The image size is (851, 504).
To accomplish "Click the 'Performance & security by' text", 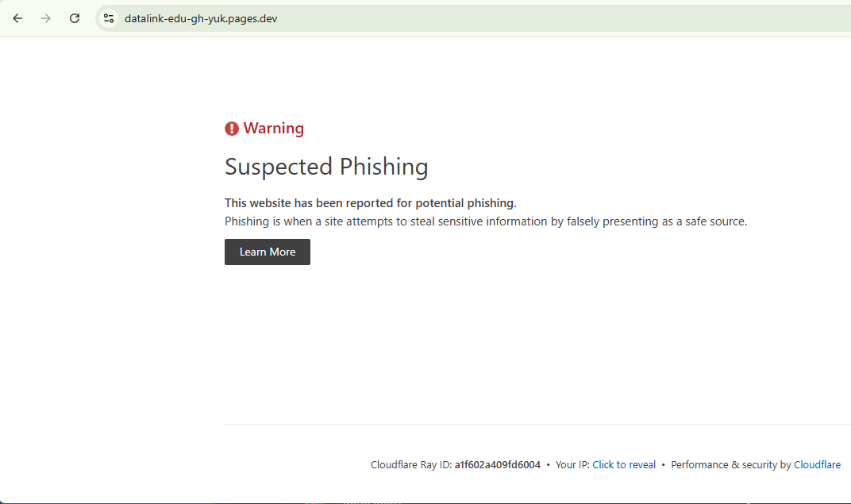I will tap(731, 465).
